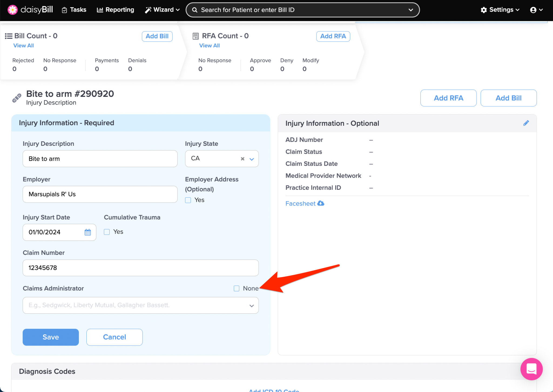Open the pink chat support bubble

point(531,369)
